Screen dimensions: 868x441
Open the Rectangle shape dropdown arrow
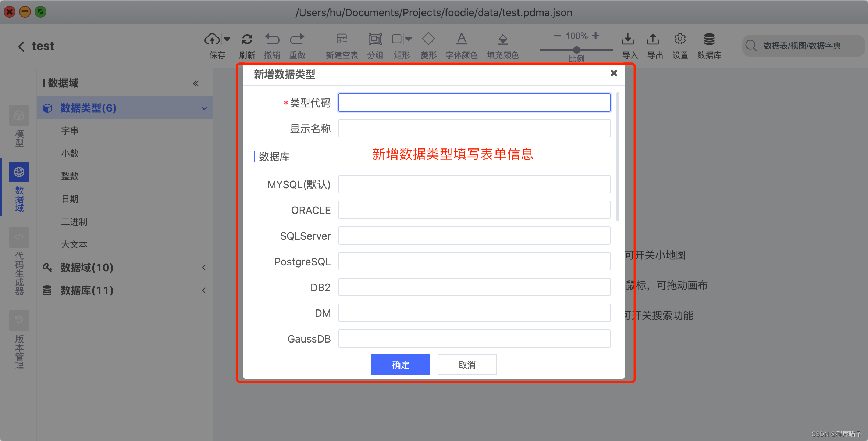[x=408, y=39]
